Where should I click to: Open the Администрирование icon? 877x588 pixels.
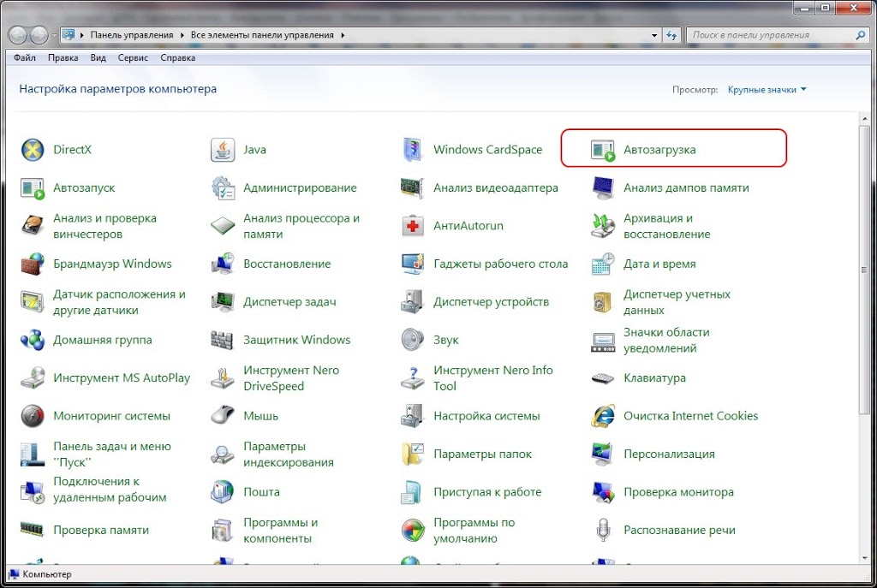pos(223,187)
